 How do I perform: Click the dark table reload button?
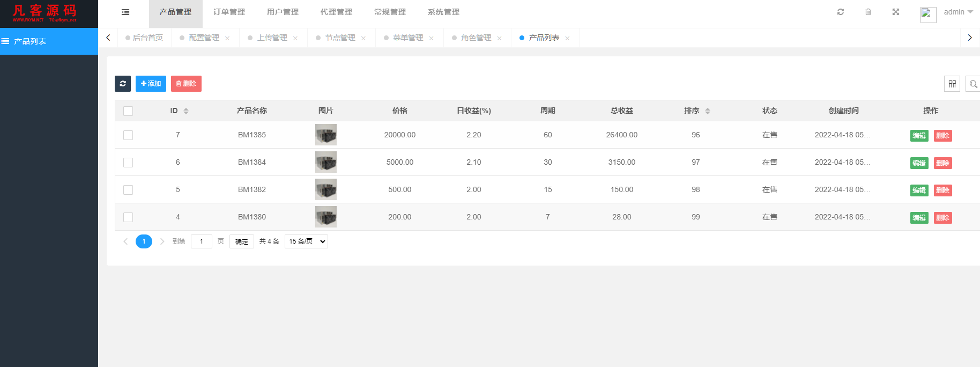click(x=123, y=84)
